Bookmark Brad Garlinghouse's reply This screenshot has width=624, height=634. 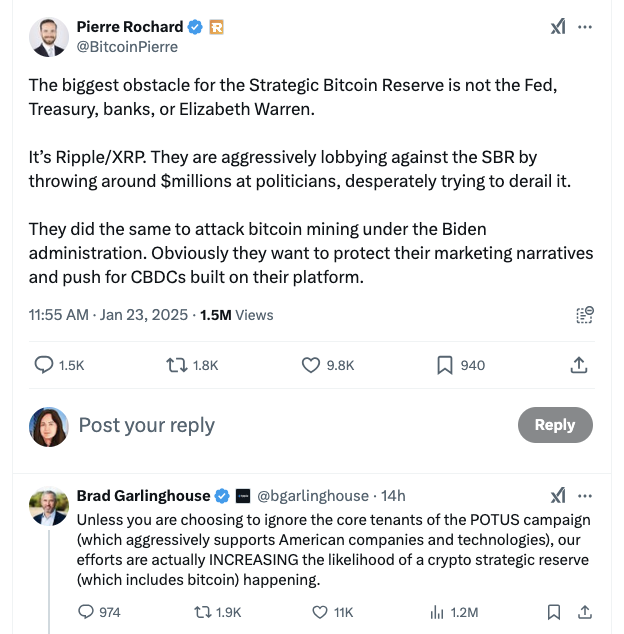point(554,612)
